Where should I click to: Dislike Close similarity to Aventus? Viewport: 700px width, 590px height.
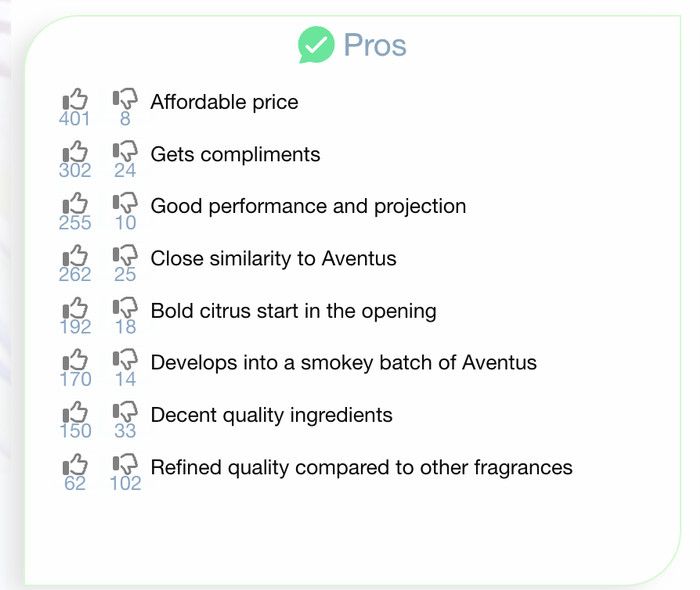click(125, 256)
